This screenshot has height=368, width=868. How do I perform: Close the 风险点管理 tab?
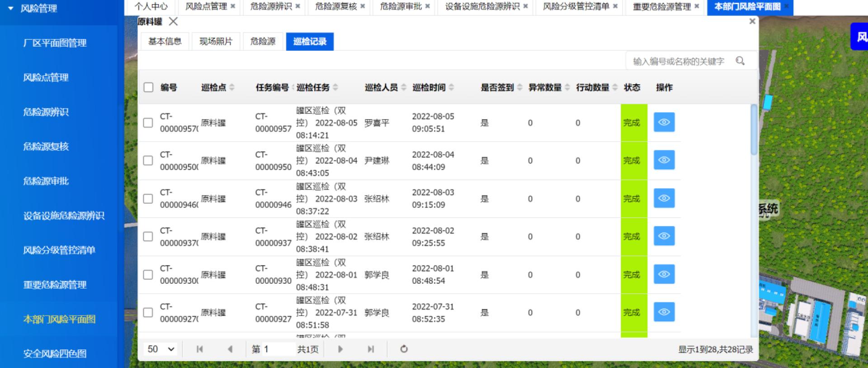coord(233,6)
